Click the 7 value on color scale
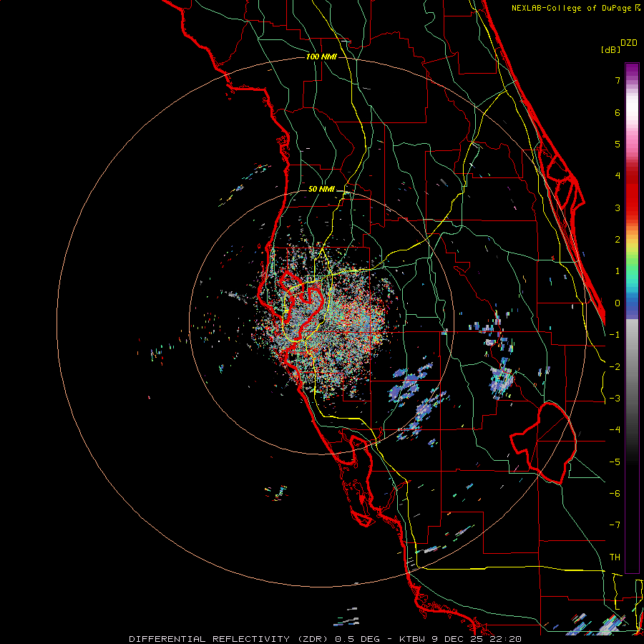Screen dimensions: 644x644 (618, 80)
